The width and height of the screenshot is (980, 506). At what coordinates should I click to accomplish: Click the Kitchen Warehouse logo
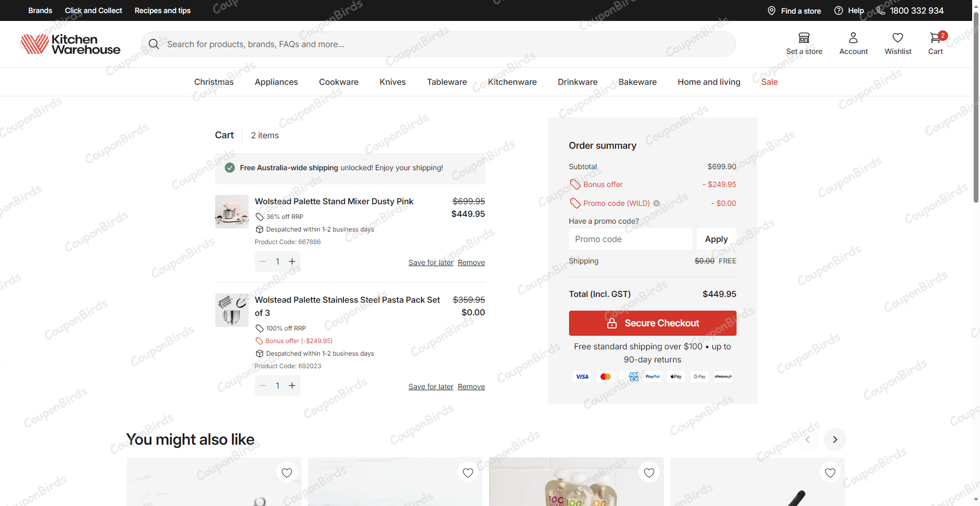[x=71, y=45]
